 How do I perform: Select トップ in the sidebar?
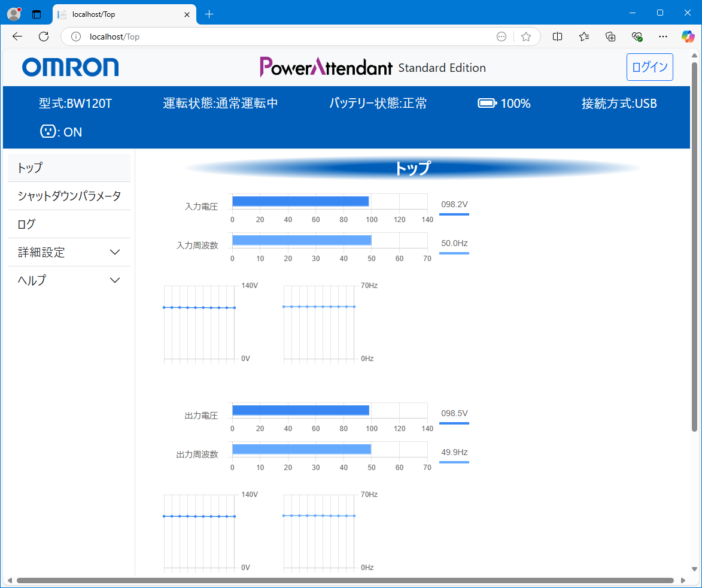pyautogui.click(x=69, y=168)
